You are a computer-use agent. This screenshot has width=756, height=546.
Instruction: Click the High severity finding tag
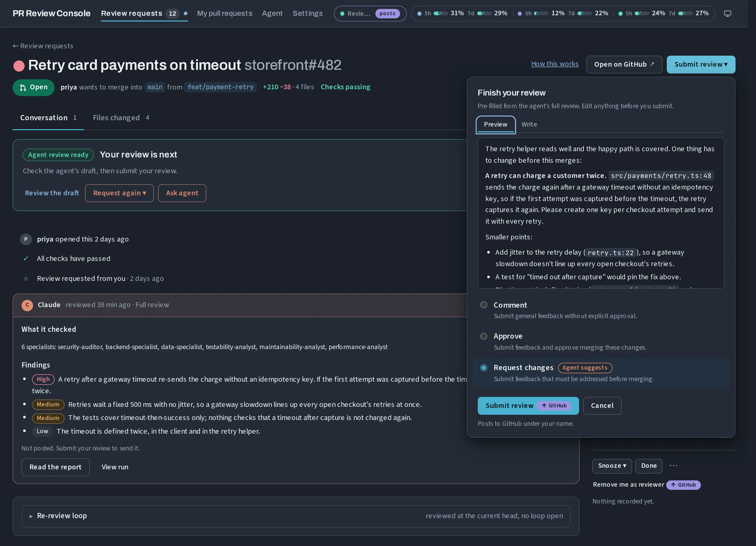click(x=43, y=379)
